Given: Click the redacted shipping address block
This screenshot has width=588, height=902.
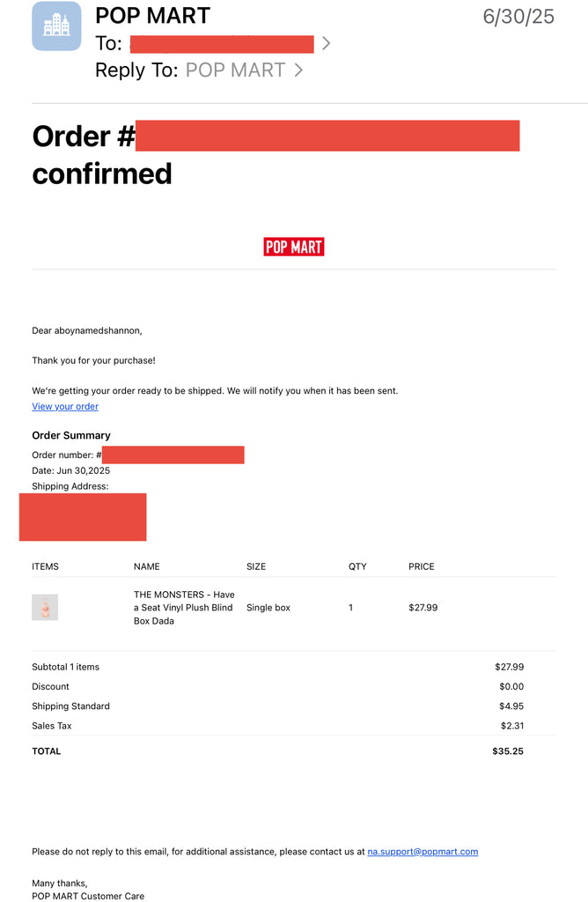Looking at the screenshot, I should tap(83, 516).
